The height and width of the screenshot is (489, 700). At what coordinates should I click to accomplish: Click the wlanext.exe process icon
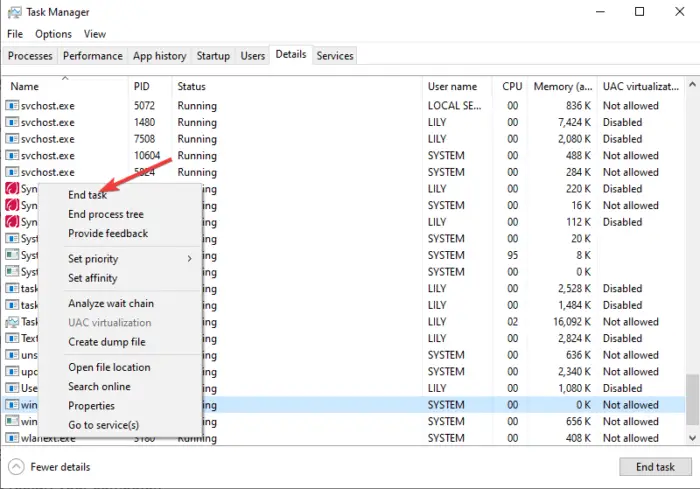pyautogui.click(x=12, y=438)
